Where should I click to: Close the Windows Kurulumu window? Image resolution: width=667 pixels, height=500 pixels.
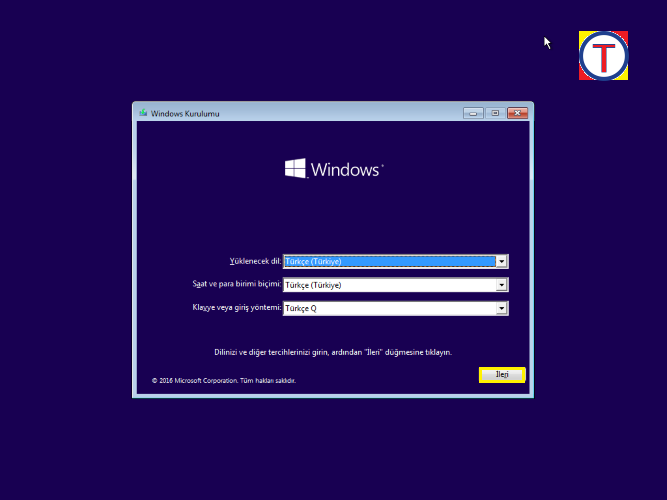point(517,113)
